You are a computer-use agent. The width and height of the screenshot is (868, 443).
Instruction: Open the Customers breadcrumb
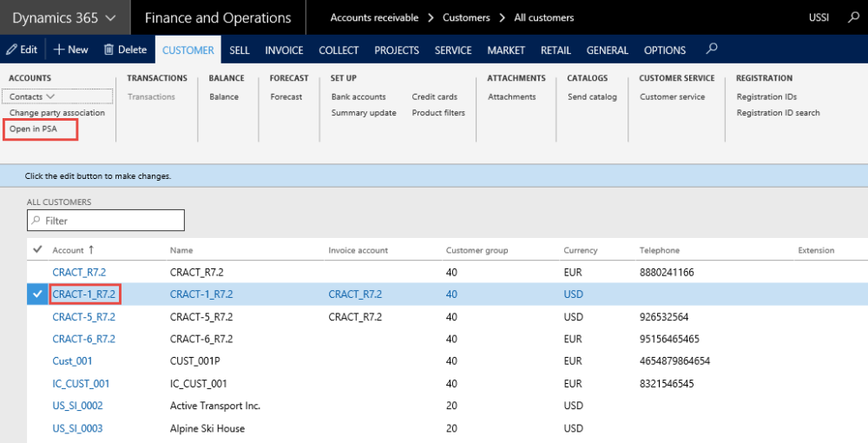466,17
